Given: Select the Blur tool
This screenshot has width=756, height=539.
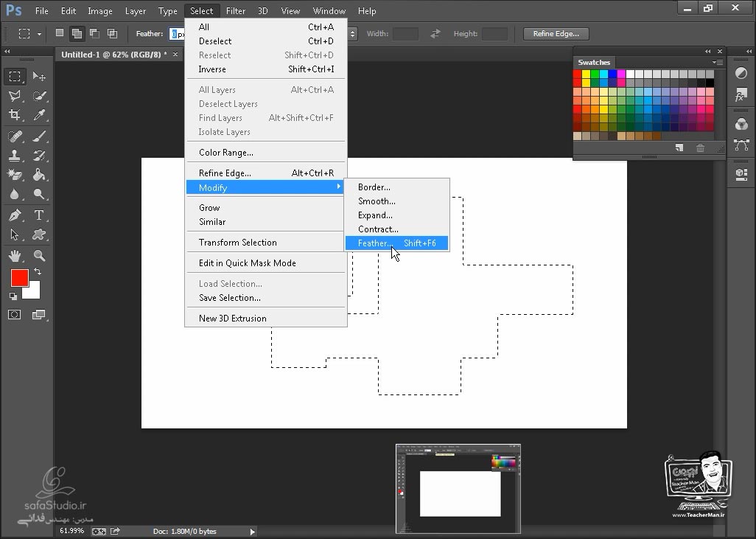Looking at the screenshot, I should pos(15,194).
